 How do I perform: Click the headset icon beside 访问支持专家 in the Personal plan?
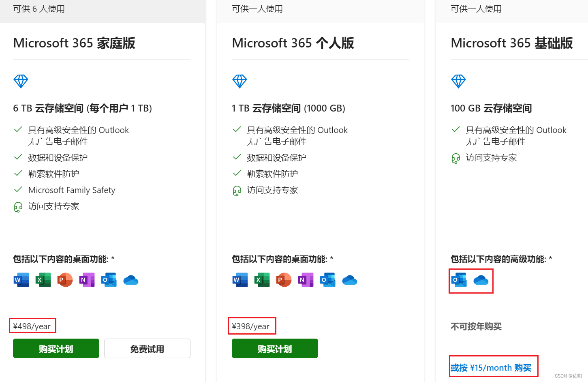pyautogui.click(x=237, y=191)
